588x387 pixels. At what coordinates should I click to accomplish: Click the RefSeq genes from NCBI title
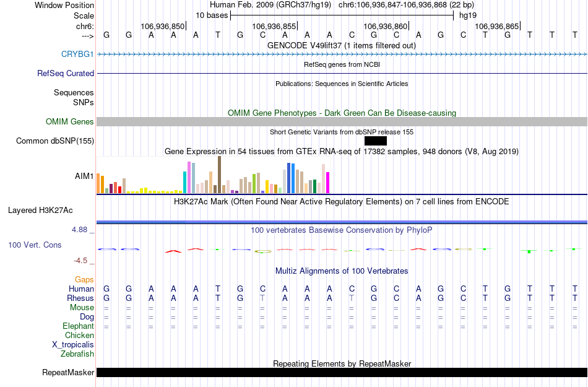click(342, 64)
